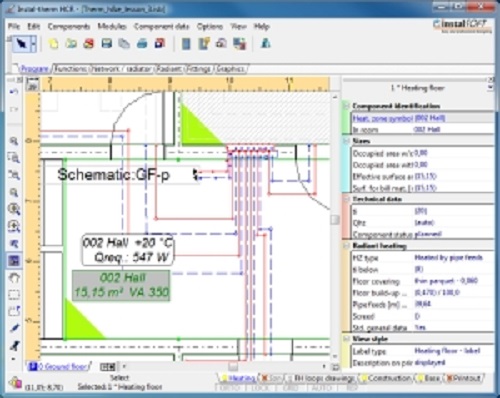500x398 pixels.
Task: Click the blue pen icon in the left toolbar
Action: pyautogui.click(x=14, y=328)
